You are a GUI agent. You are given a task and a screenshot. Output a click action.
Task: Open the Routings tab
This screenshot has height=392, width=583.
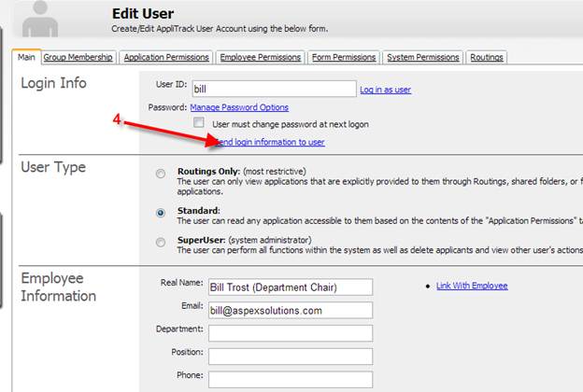[x=487, y=58]
